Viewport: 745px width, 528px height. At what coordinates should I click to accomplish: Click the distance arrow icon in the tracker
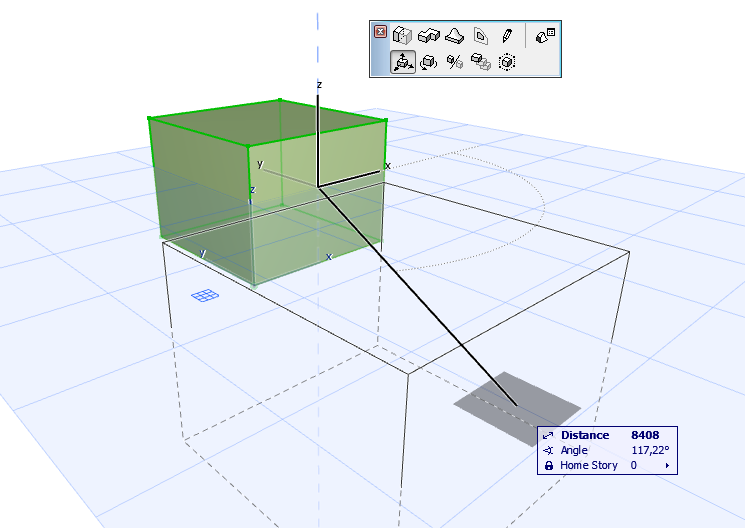click(x=548, y=435)
